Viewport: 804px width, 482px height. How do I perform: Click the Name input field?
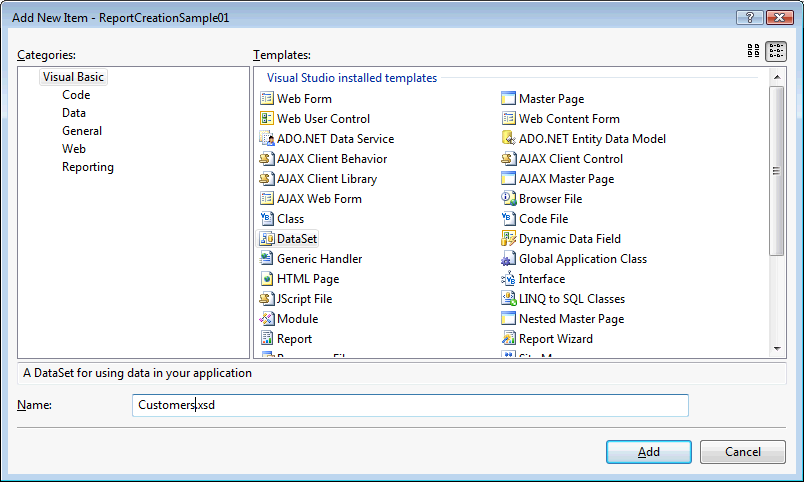click(410, 405)
